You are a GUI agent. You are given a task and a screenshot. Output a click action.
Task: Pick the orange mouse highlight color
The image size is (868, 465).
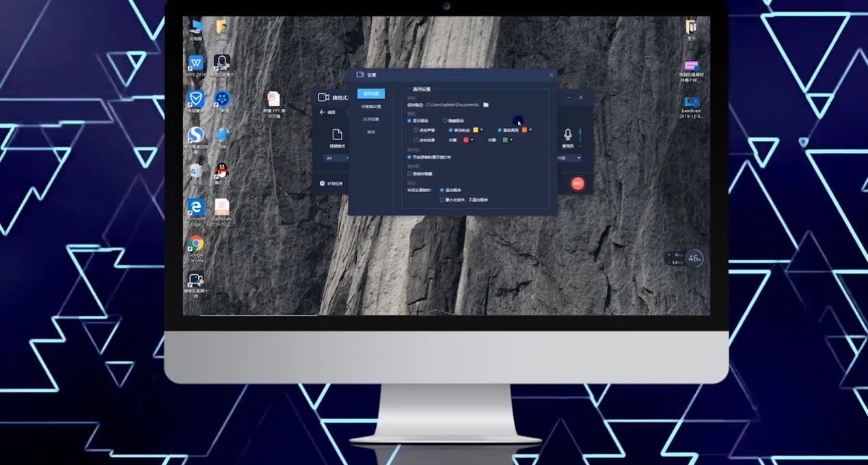coord(524,129)
